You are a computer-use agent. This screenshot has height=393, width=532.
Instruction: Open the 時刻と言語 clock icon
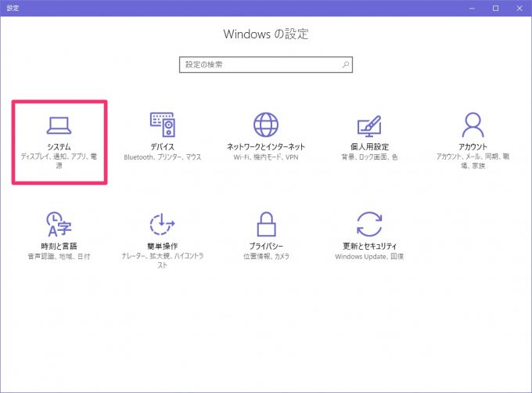click(x=59, y=224)
